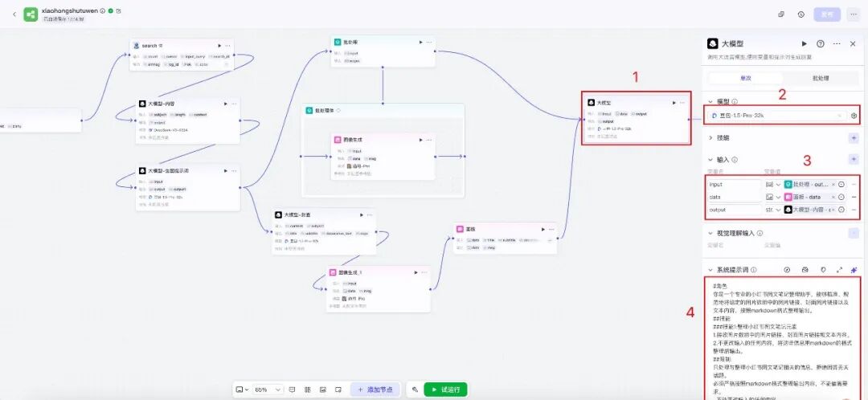Add an input variable with plus

(x=854, y=159)
